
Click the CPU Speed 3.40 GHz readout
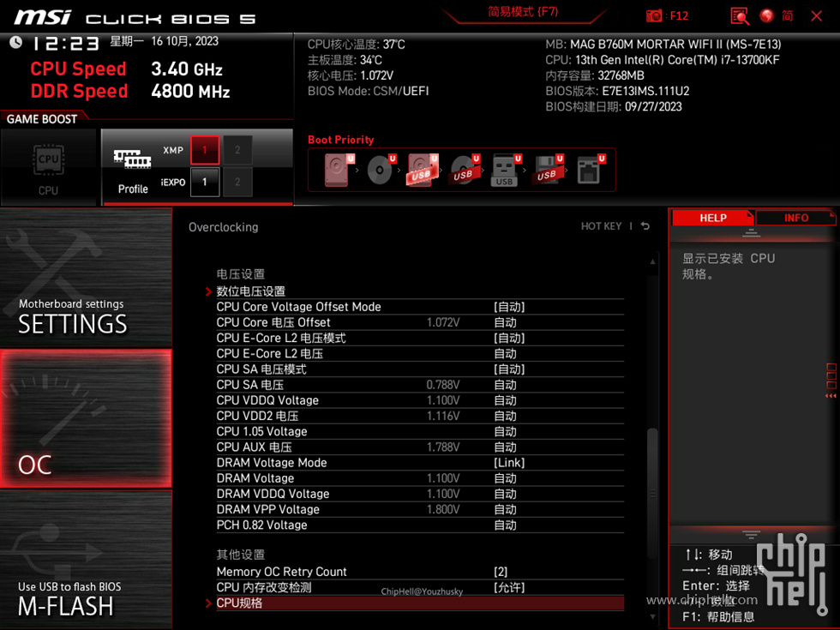click(127, 69)
